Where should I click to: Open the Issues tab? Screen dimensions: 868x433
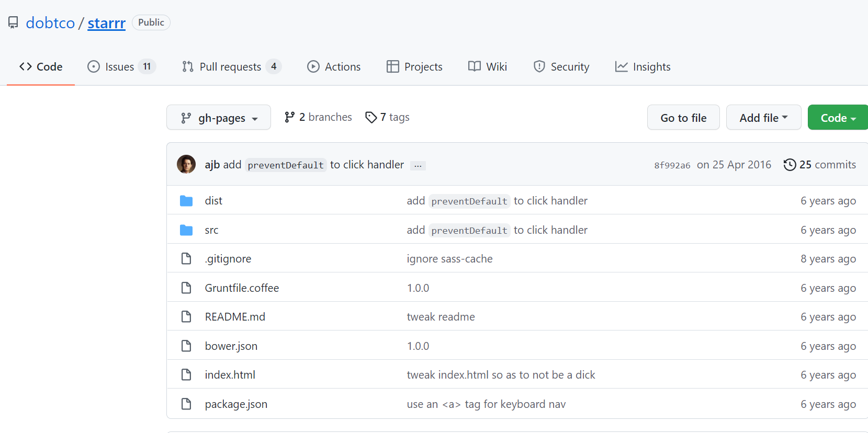click(x=121, y=66)
